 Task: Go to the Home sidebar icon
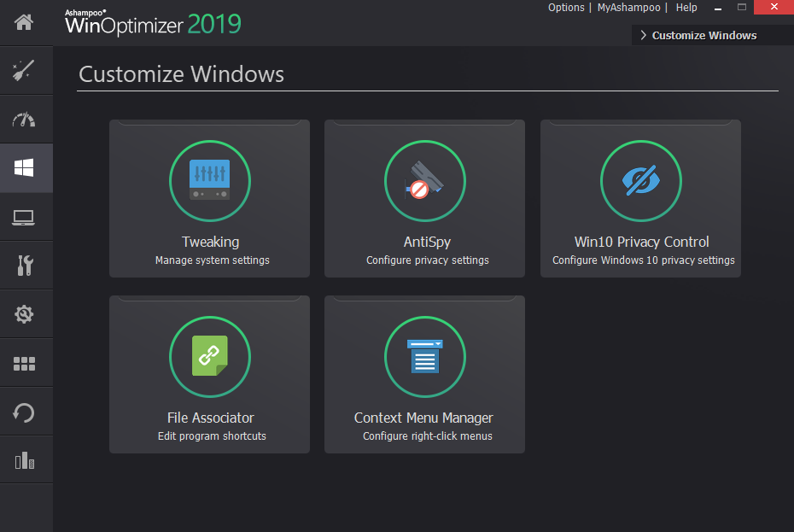[x=24, y=22]
